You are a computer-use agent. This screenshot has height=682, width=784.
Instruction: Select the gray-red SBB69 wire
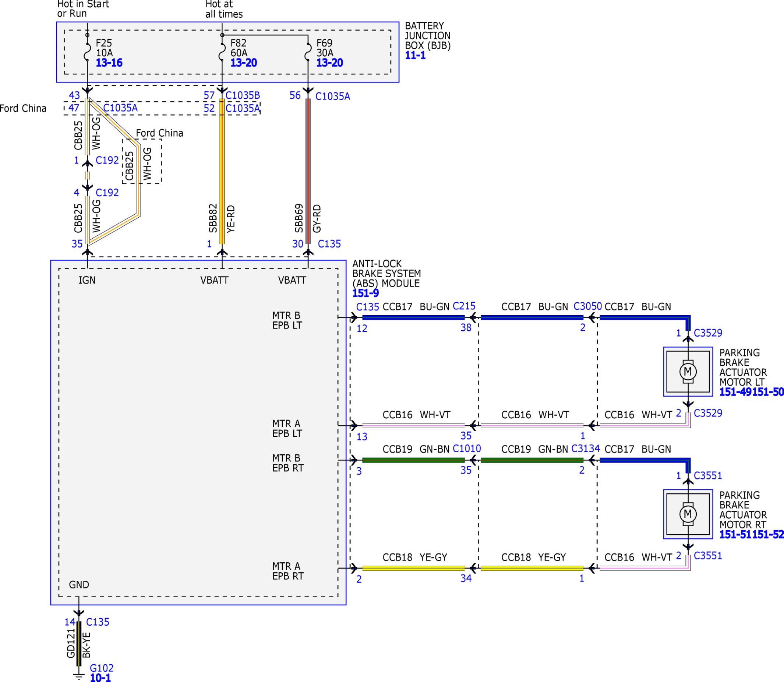click(308, 171)
